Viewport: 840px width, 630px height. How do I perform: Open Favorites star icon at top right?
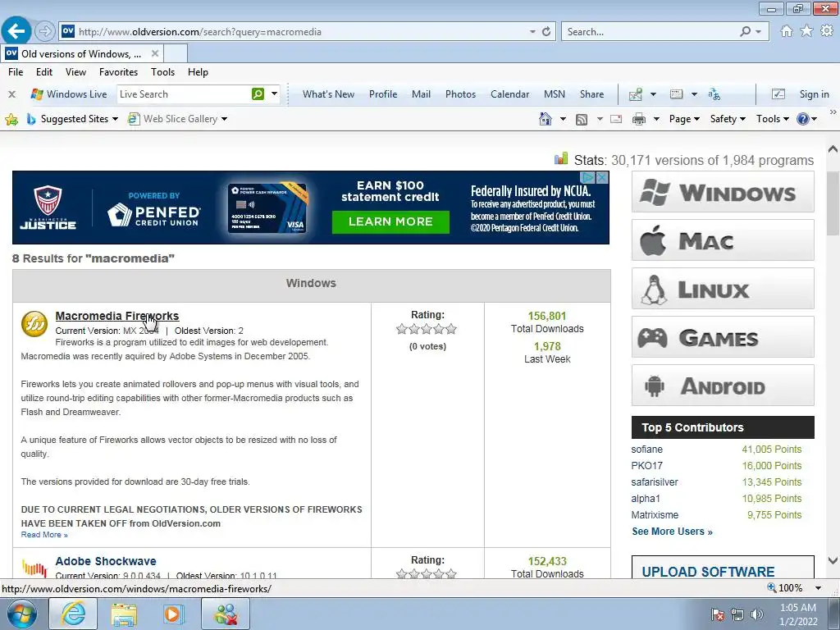pyautogui.click(x=806, y=31)
